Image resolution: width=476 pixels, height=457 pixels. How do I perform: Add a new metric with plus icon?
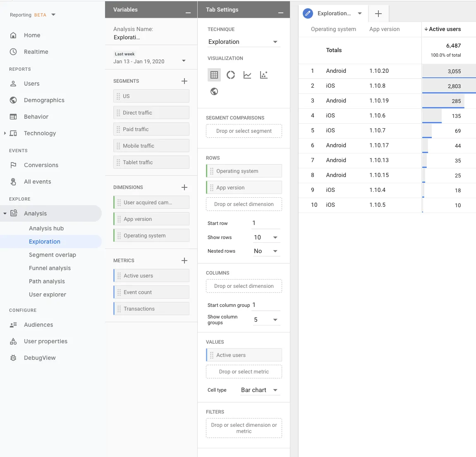(x=184, y=261)
